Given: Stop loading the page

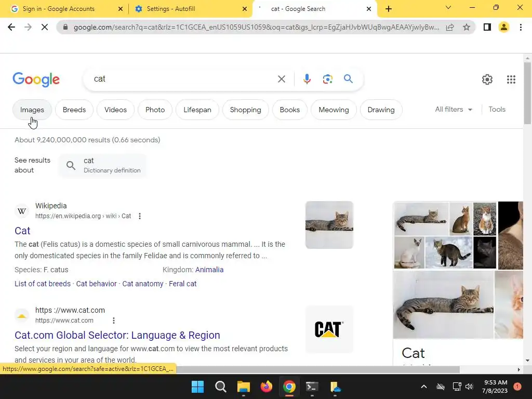Looking at the screenshot, I should [45, 27].
